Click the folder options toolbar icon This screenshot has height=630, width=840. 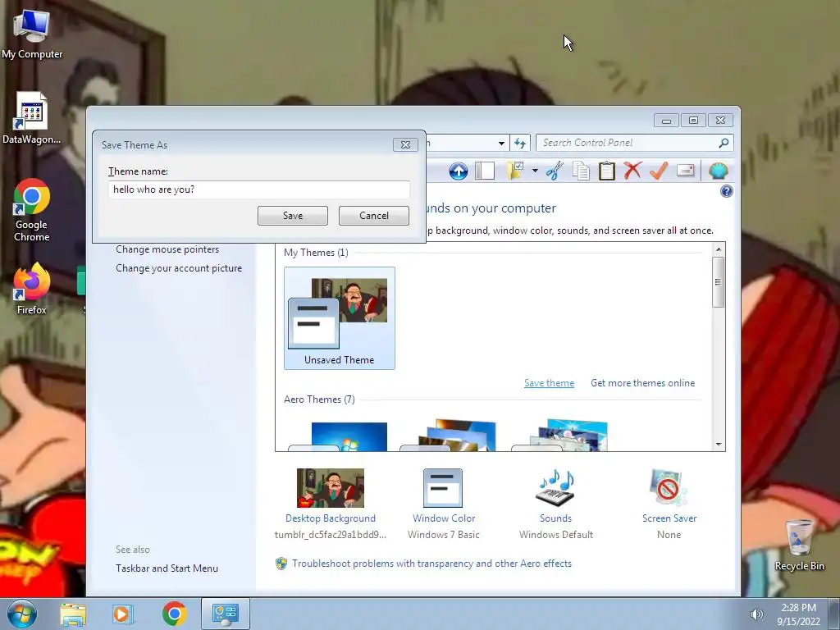click(515, 171)
